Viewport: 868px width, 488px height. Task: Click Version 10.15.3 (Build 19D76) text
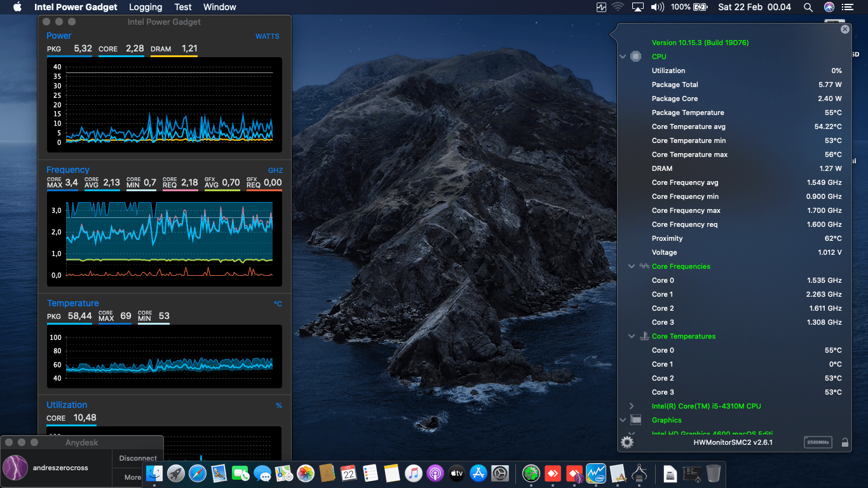[x=700, y=43]
